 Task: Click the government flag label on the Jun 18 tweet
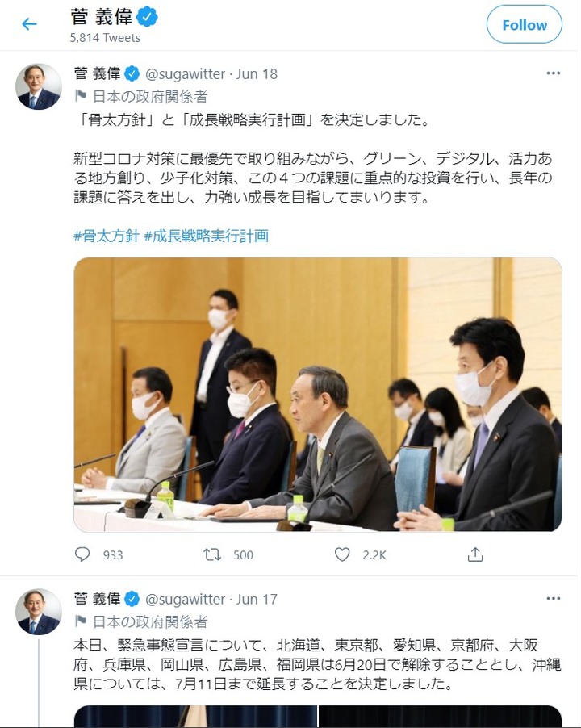[x=141, y=97]
